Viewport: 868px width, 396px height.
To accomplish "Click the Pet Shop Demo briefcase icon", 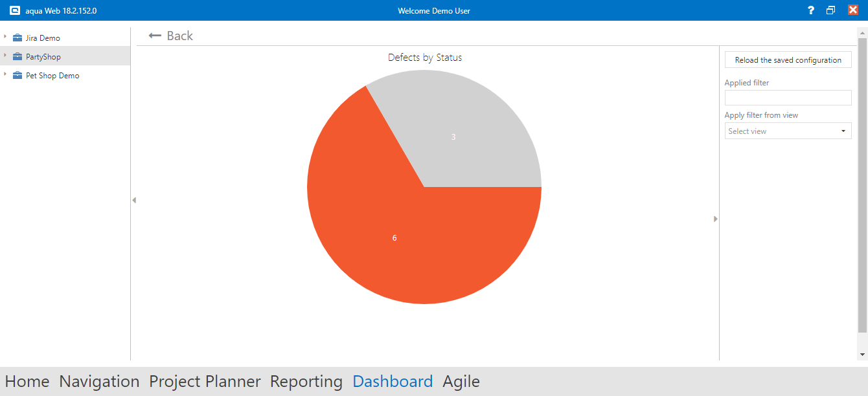I will (x=17, y=76).
